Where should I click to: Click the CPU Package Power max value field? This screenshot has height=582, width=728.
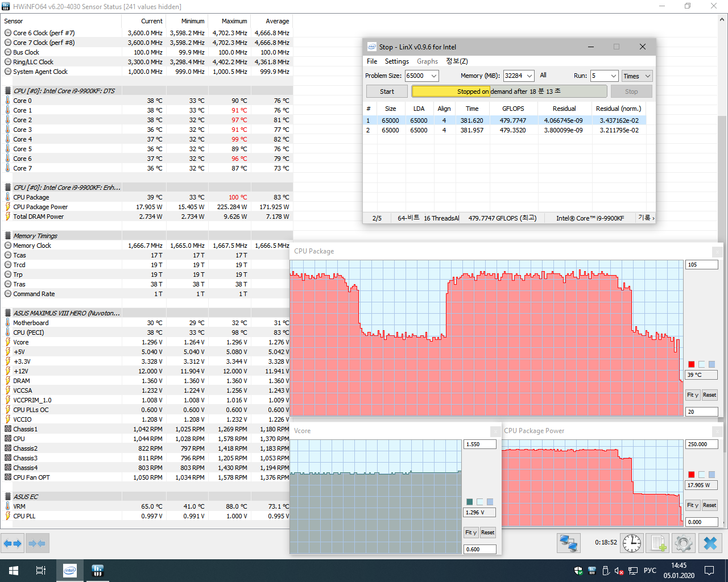point(702,444)
